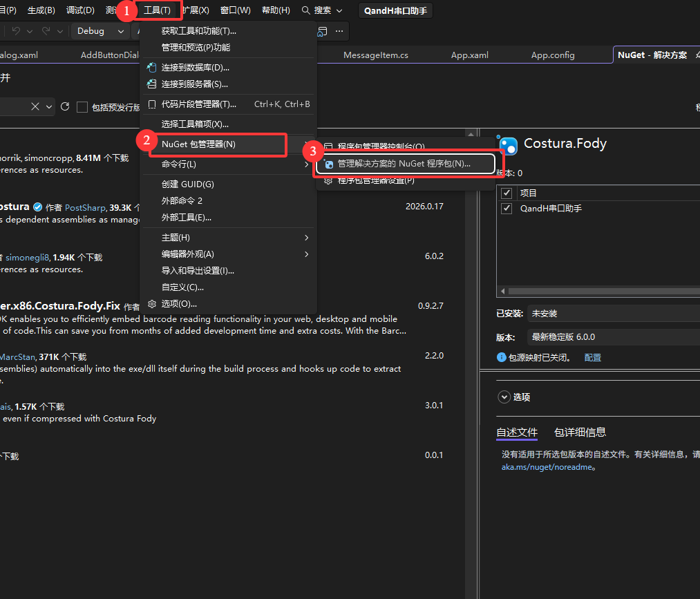This screenshot has height=599, width=700.
Task: Click the 代码片段管理器 snippet icon
Action: (x=152, y=104)
